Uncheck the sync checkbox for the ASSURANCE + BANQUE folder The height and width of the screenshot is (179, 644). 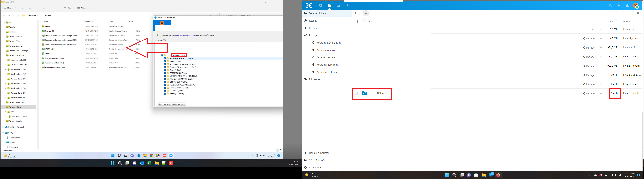click(x=165, y=64)
